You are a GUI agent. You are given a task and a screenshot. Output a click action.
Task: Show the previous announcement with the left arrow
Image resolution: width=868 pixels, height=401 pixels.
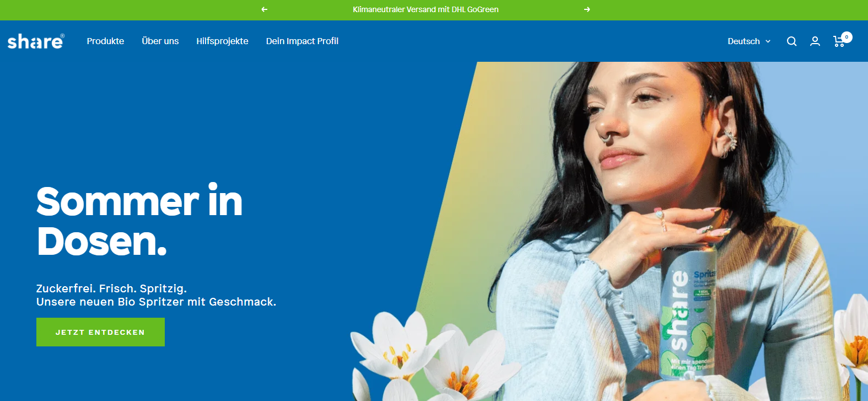(265, 9)
